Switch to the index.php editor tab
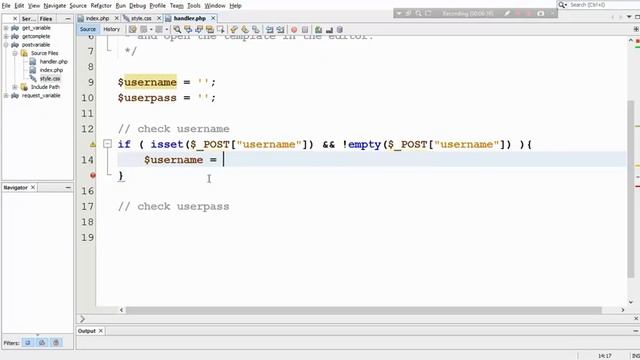Viewport: 640px width, 360px height. click(97, 18)
